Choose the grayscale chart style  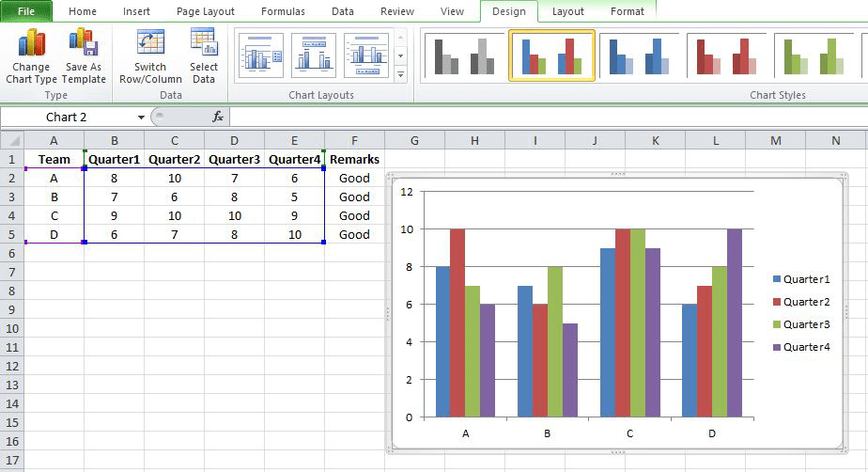click(x=464, y=55)
